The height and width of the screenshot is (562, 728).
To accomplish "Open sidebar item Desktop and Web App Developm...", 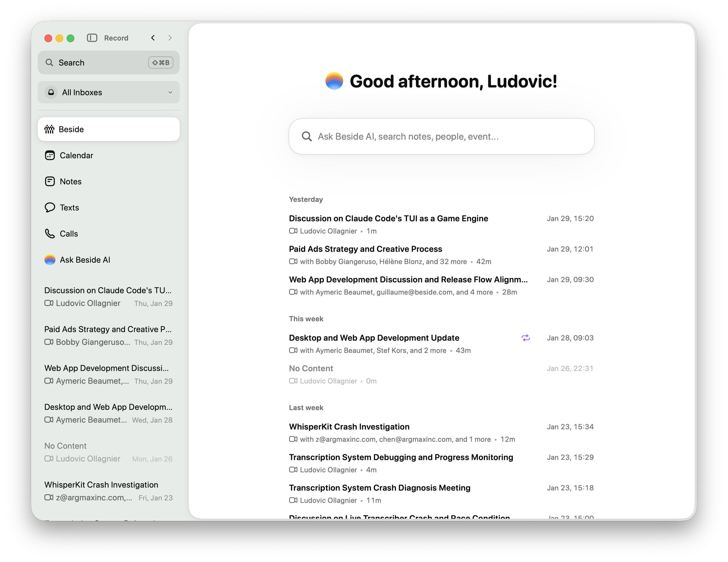I will (109, 413).
